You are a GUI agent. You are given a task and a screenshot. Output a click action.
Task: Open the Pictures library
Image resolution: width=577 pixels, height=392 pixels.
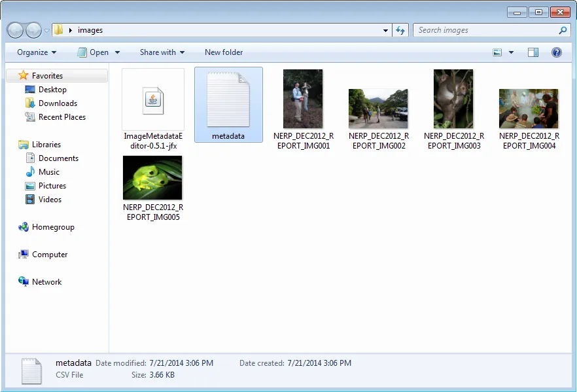(52, 186)
